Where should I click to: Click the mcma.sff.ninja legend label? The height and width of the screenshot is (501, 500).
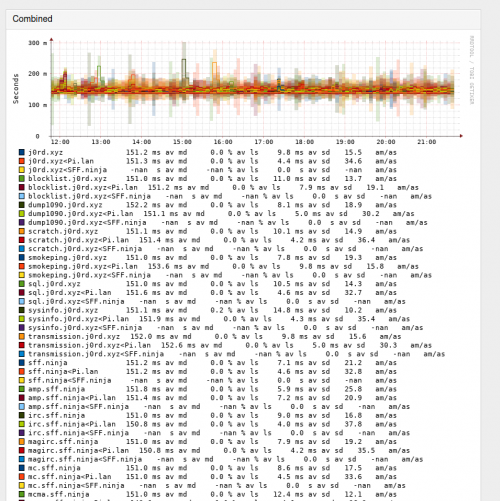pyautogui.click(x=59, y=494)
